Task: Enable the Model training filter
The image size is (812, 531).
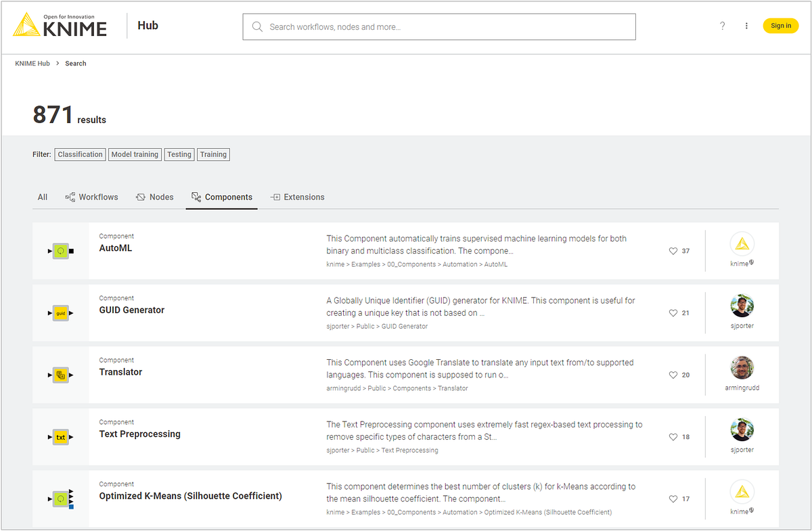Action: 135,154
